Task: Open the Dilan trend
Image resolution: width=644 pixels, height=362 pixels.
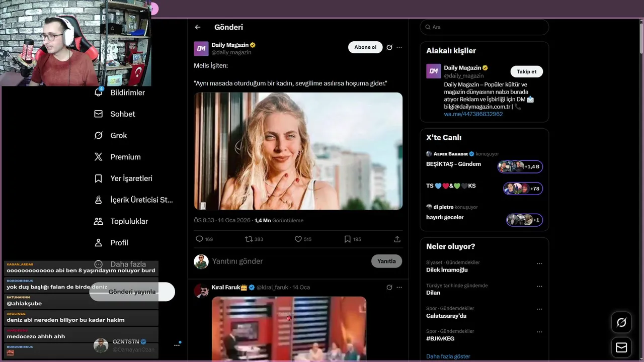Action: click(433, 293)
